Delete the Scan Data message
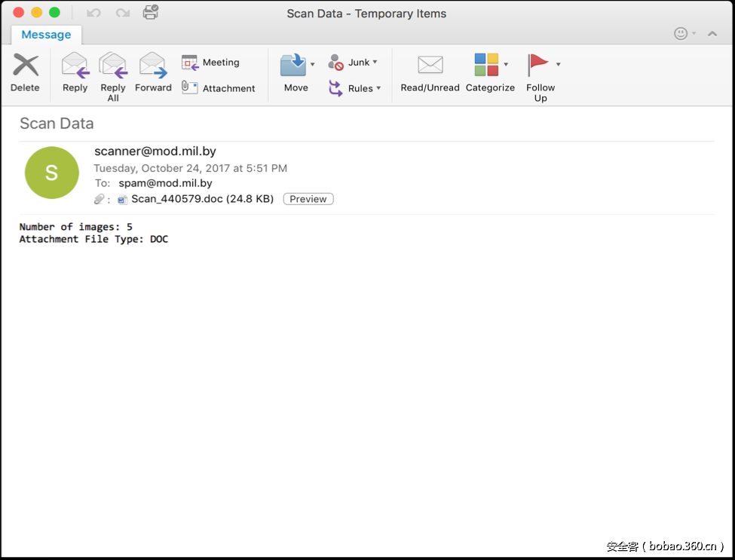Screen dimensions: 735x560 coord(25,72)
